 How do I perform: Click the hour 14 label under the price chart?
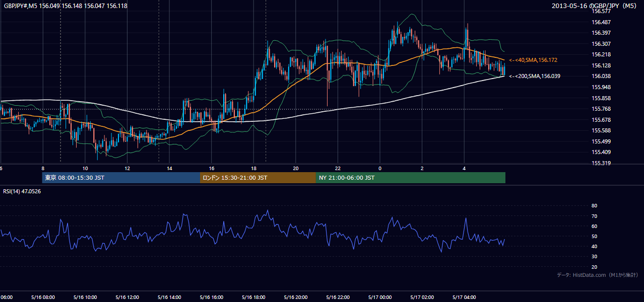[169, 168]
